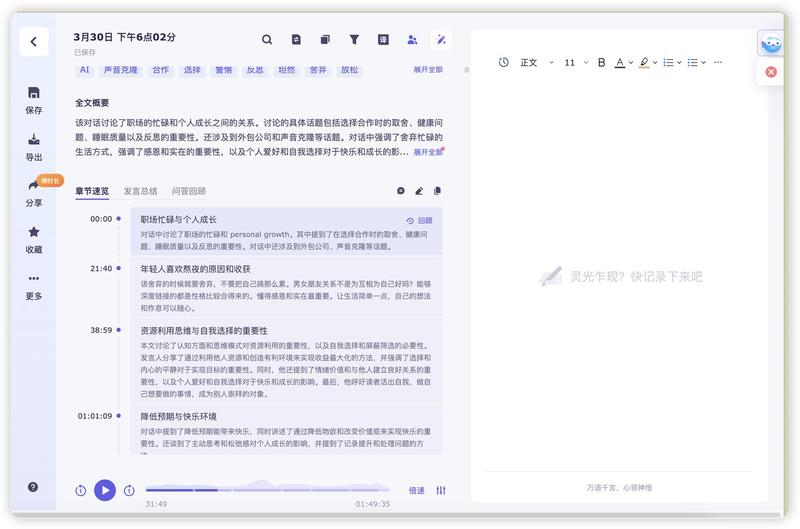Switch to the 问答回顾 tab
Image resolution: width=800 pixels, height=529 pixels.
coord(189,191)
